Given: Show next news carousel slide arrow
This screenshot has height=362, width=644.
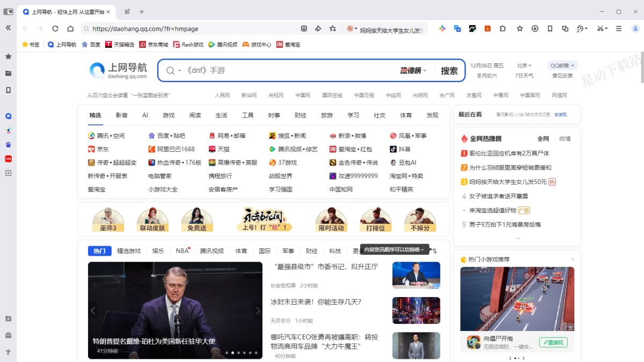Looking at the screenshot, I should (x=258, y=311).
